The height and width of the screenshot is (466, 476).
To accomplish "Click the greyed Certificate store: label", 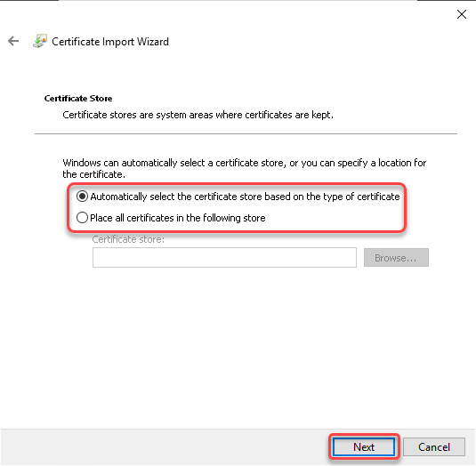I will click(x=128, y=239).
